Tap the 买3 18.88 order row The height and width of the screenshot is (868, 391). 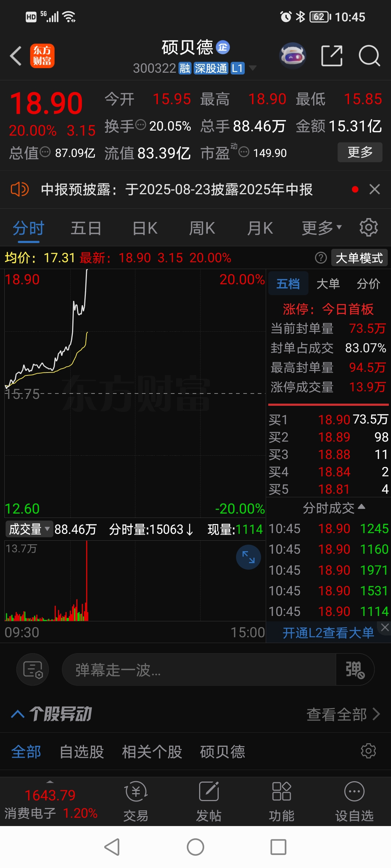click(328, 454)
